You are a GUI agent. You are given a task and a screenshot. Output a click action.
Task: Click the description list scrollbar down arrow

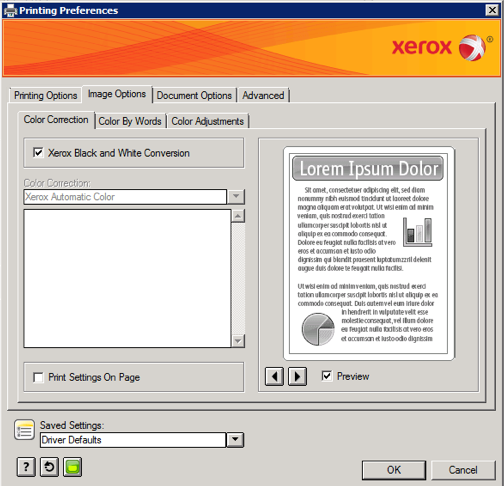238,341
